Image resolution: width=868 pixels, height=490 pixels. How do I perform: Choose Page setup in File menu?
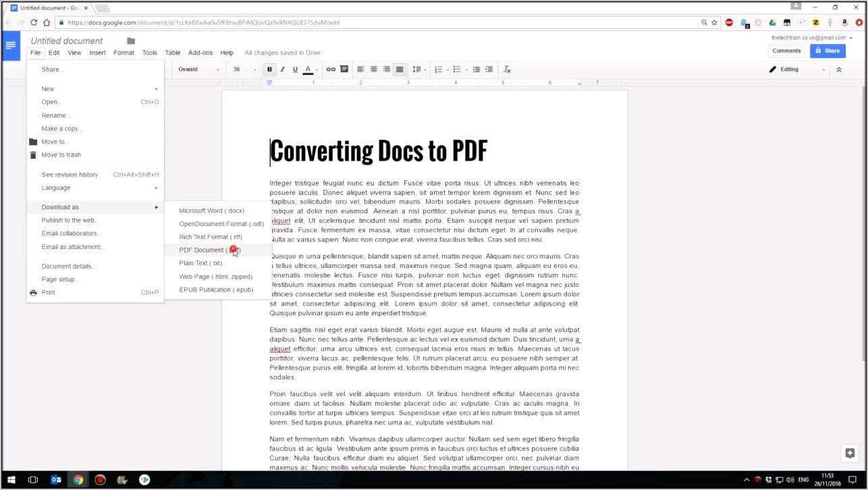pyautogui.click(x=95, y=279)
